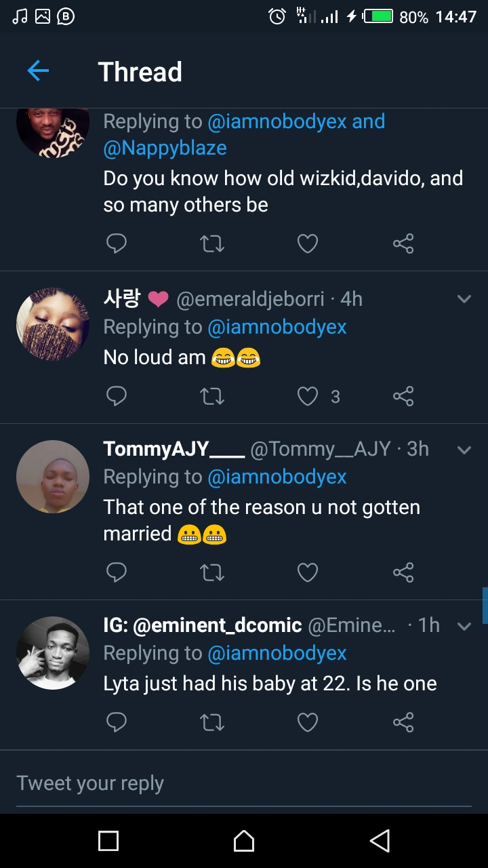Reply to the Lyta baby tweet
Viewport: 488px width, 868px height.
117,723
